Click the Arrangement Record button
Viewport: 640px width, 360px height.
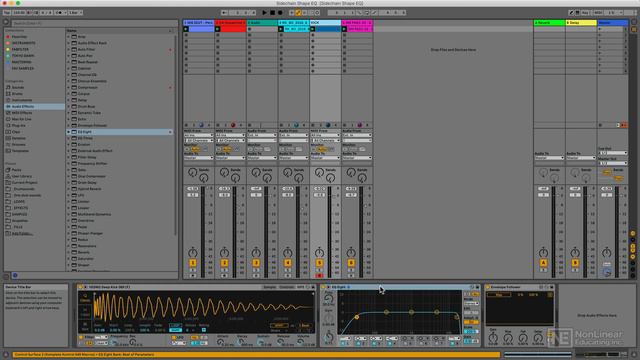pos(280,13)
